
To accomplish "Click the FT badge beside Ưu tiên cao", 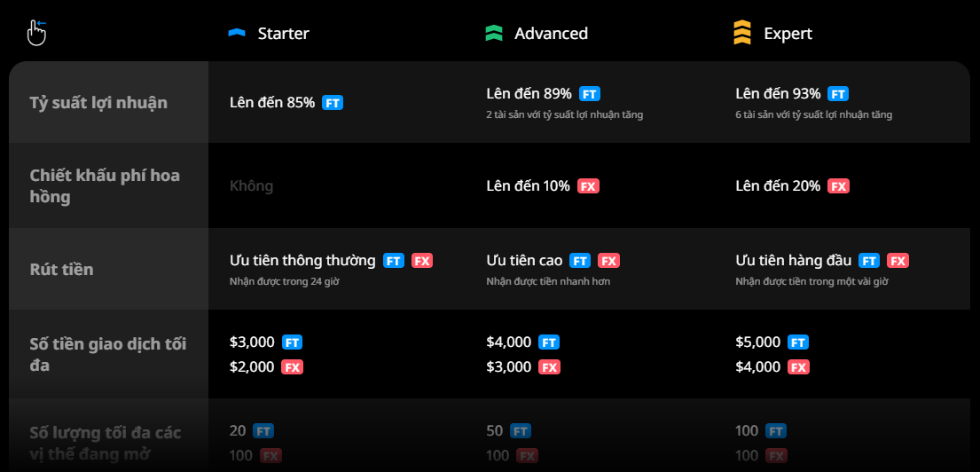I will (580, 261).
